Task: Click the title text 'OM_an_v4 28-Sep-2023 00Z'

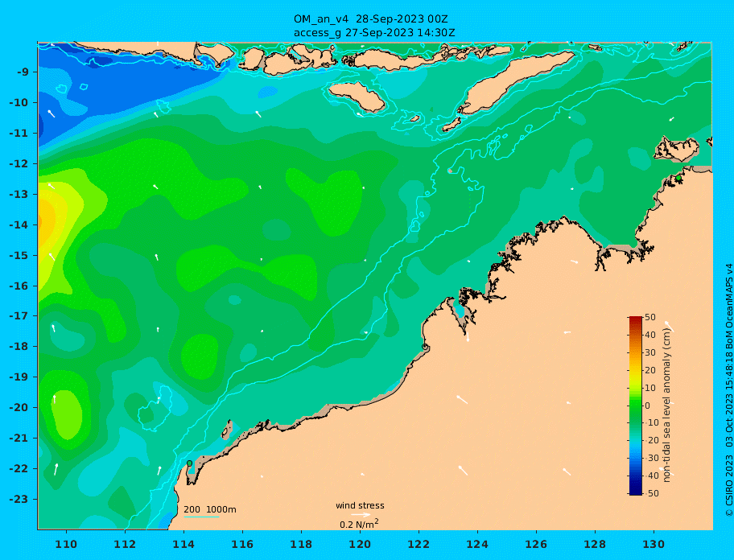Action: [x=371, y=19]
